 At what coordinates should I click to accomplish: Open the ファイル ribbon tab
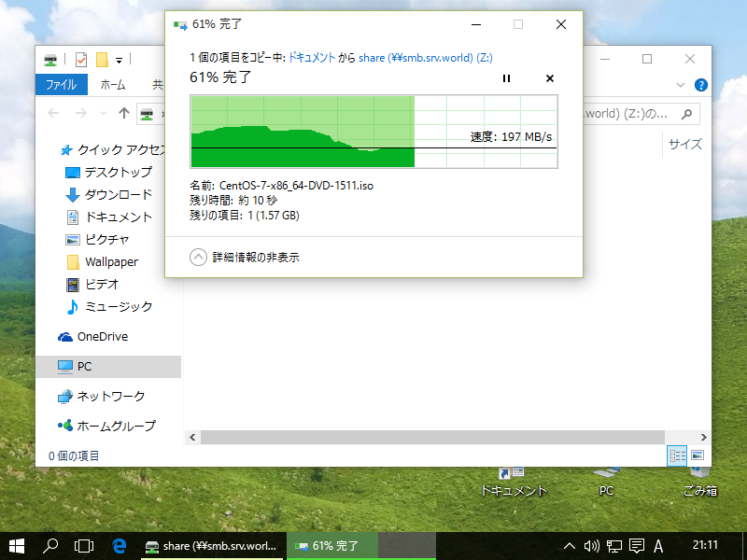(x=61, y=85)
